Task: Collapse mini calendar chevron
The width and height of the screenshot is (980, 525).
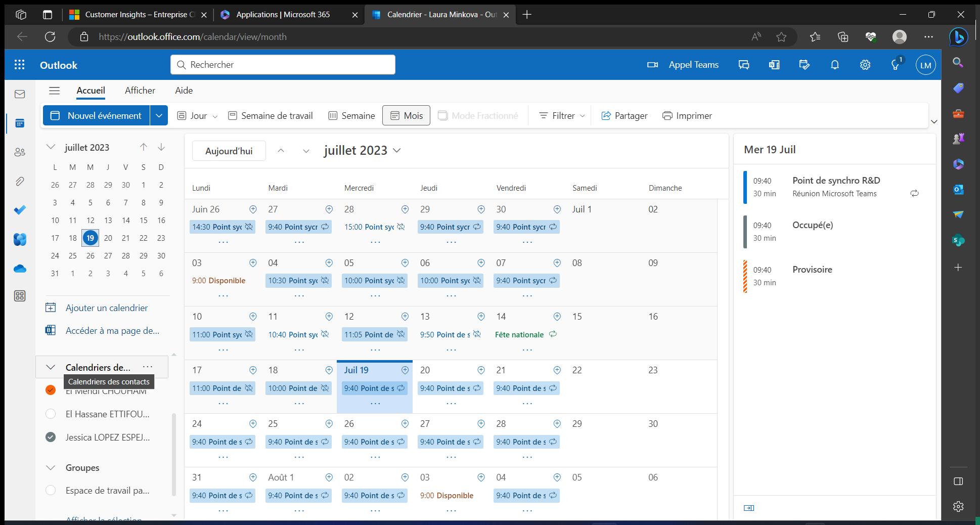Action: coord(51,147)
